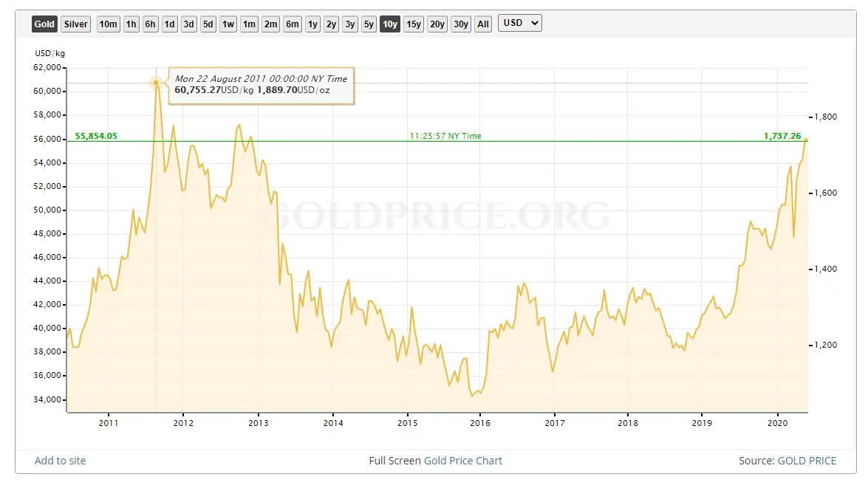The image size is (868, 488).
Task: Open the Gold Price Chart full-screen link
Action: click(462, 461)
